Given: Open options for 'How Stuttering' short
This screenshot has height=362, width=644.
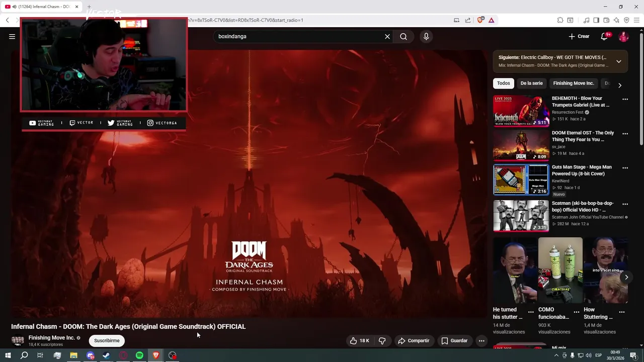Looking at the screenshot, I should coord(621,312).
